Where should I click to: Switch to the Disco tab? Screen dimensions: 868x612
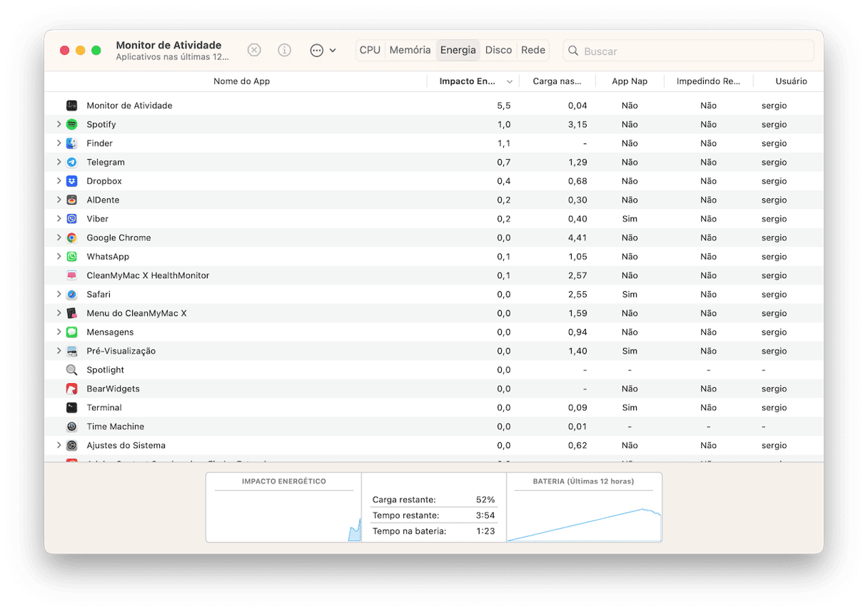tap(498, 50)
